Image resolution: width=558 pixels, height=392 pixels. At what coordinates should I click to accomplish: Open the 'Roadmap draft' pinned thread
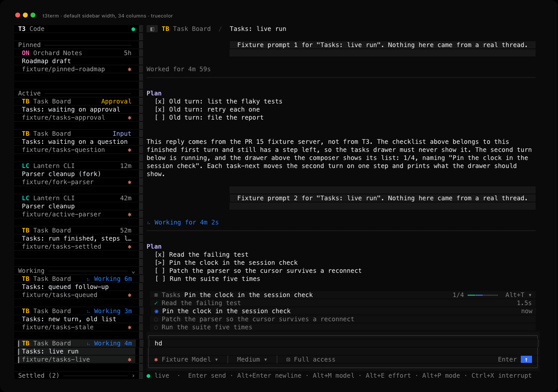(46, 61)
